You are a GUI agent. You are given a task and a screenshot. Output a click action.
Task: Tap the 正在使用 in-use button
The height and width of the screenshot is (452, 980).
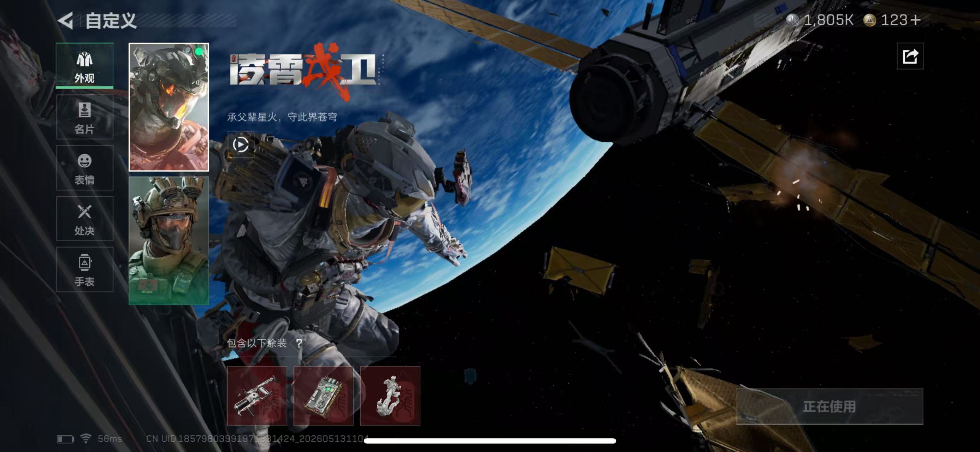pos(830,406)
